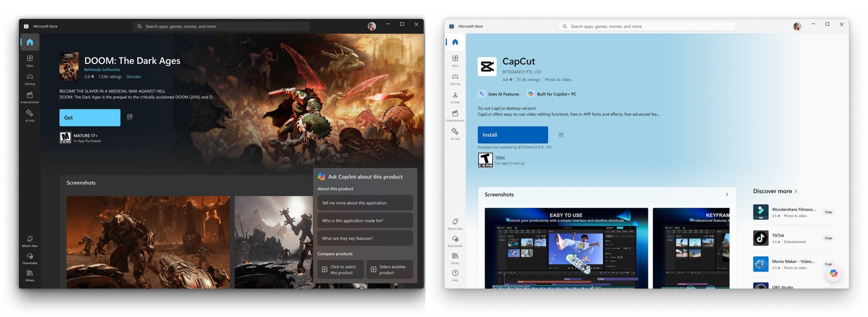Open the floating Copilot button in CapCut window
The height and width of the screenshot is (317, 868).
(833, 273)
